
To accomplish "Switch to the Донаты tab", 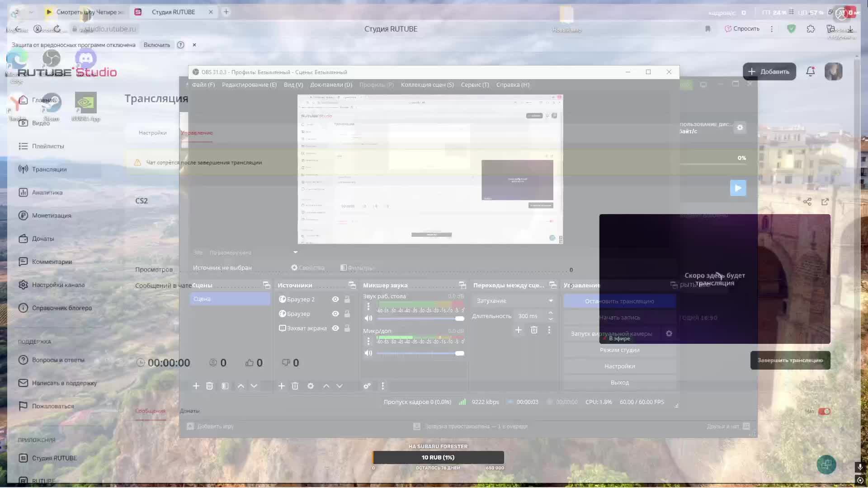I will [x=189, y=411].
